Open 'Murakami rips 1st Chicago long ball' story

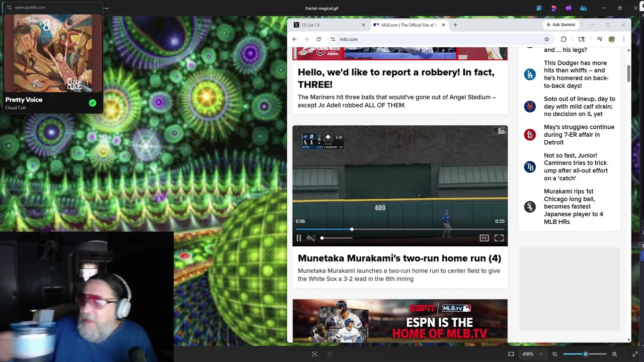[x=574, y=207]
